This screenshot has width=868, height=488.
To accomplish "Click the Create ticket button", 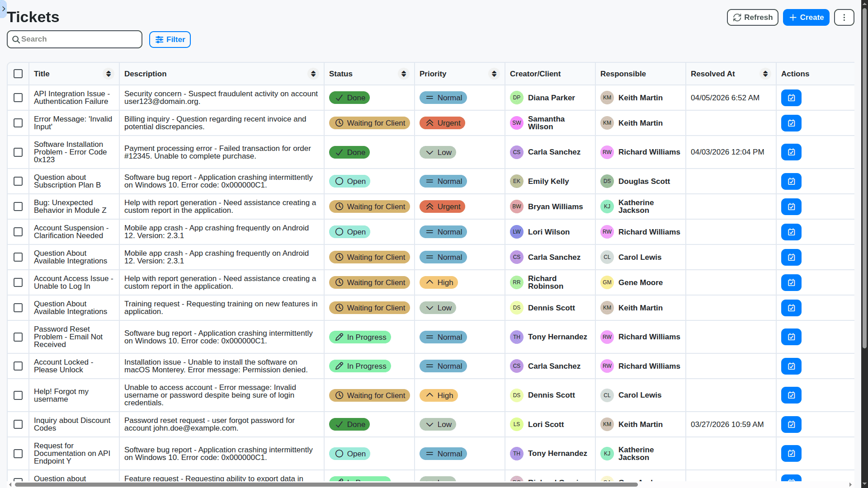I will coord(806,18).
